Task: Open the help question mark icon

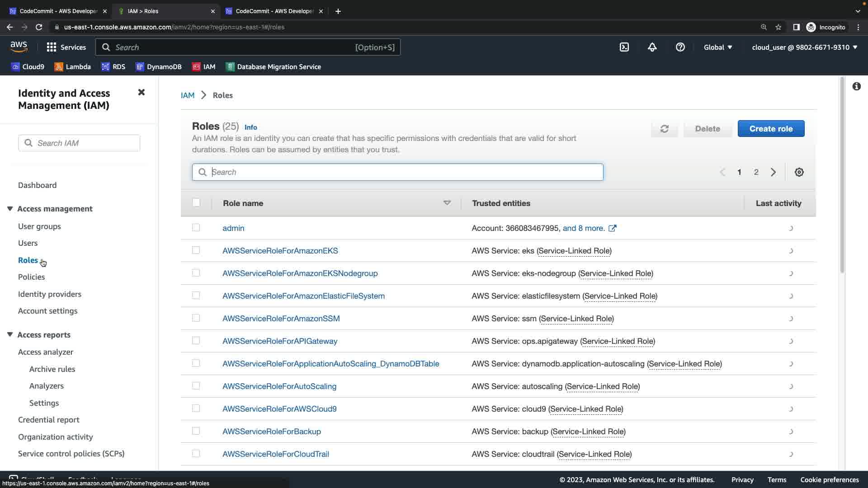Action: click(680, 47)
